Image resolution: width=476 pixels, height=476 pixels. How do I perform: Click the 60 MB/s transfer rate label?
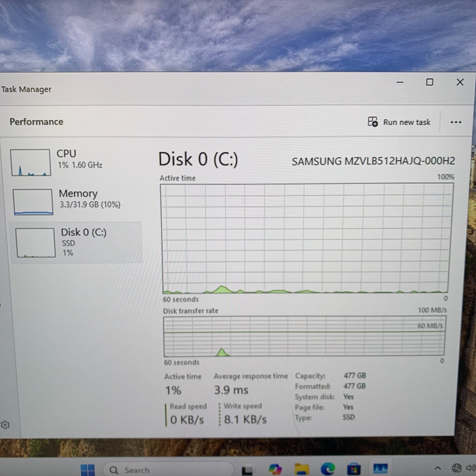[x=430, y=326]
